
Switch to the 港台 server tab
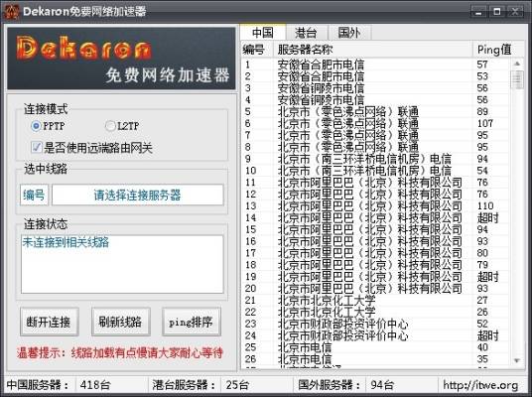point(306,33)
